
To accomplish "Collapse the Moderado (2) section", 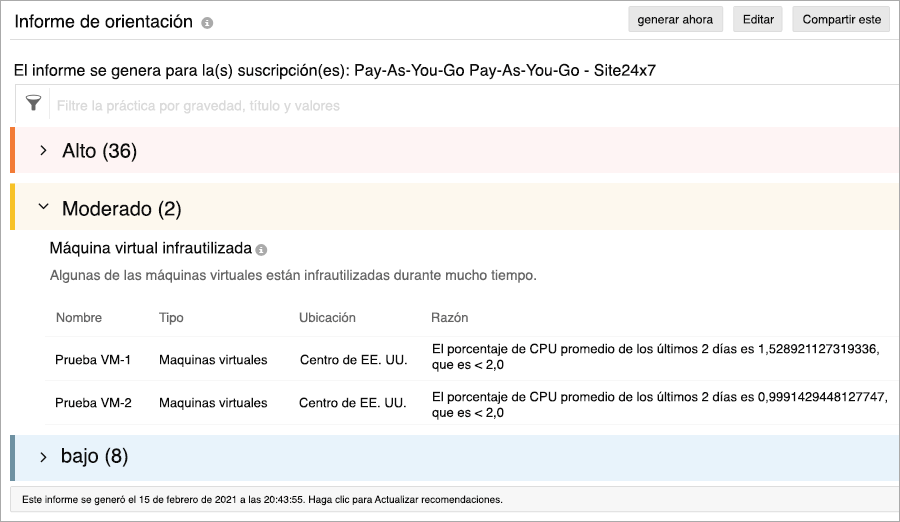I will click(43, 207).
